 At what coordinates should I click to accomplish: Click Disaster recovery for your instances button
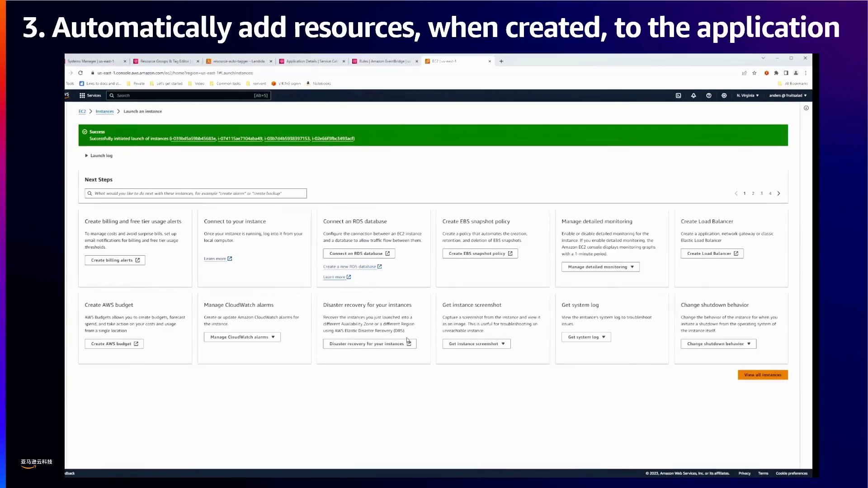pos(369,344)
